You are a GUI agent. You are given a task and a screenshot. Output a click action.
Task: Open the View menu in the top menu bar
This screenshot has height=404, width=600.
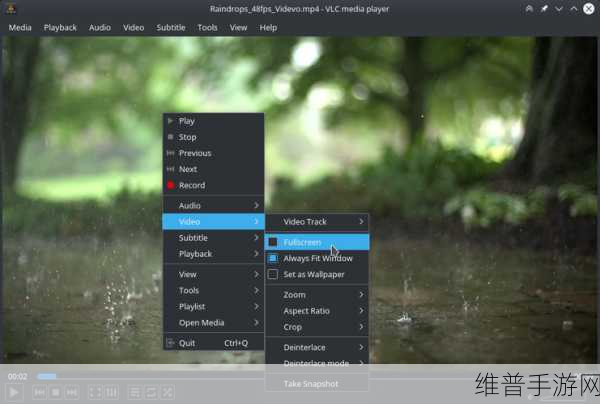point(238,28)
